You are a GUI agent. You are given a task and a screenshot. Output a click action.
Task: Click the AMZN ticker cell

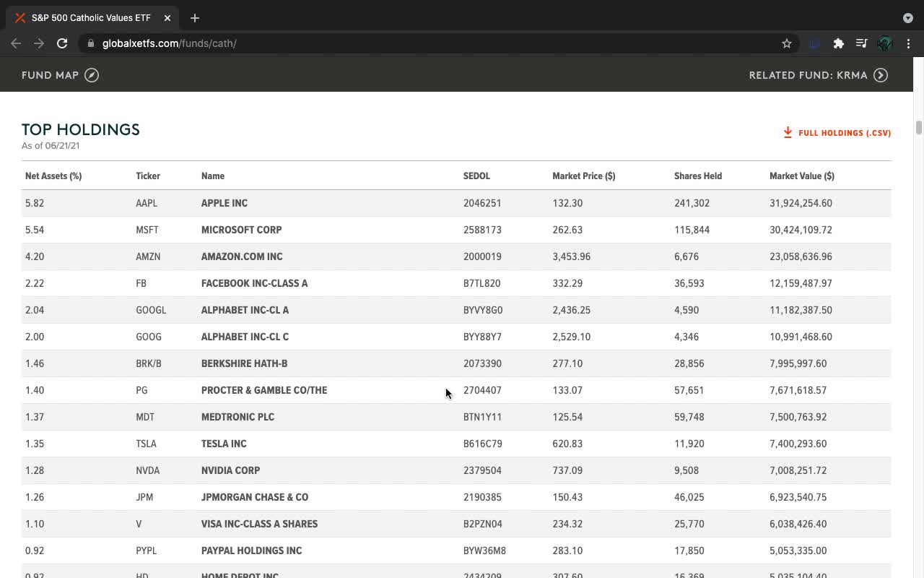(148, 256)
